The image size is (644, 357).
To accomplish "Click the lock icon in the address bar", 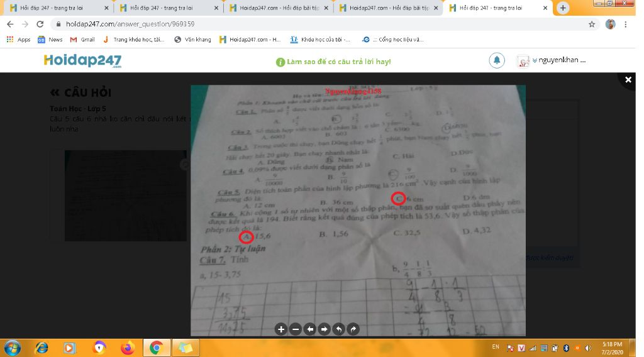I will pyautogui.click(x=58, y=25).
